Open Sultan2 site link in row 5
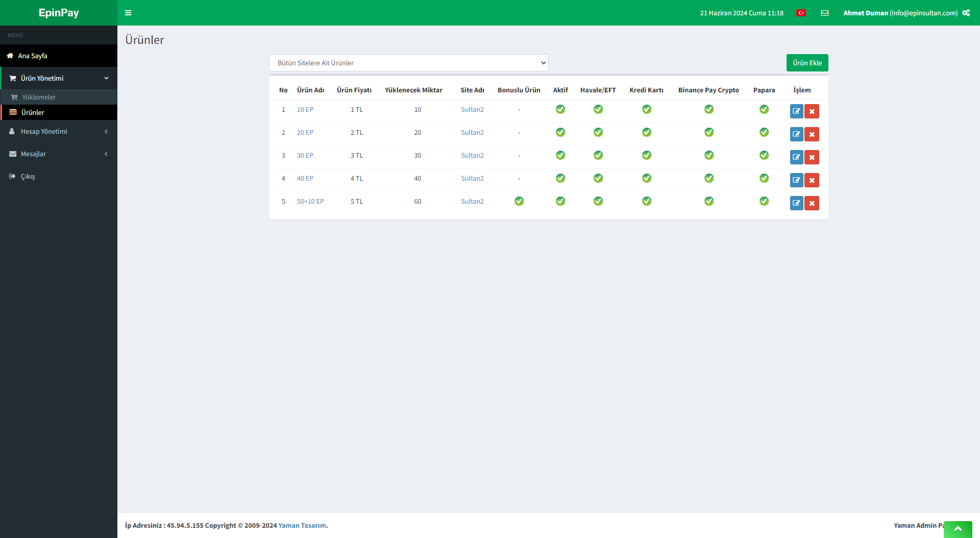Viewport: 980px width, 538px height. click(x=472, y=201)
